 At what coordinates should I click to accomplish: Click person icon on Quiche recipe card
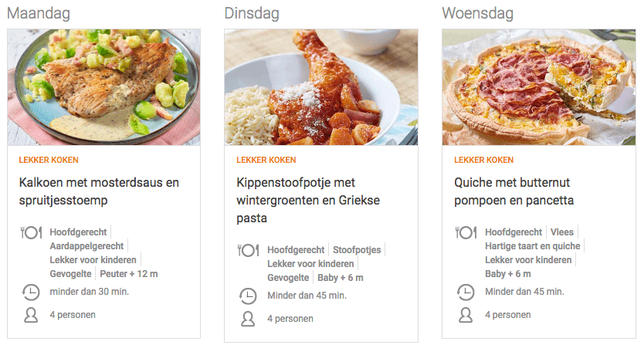click(x=466, y=315)
